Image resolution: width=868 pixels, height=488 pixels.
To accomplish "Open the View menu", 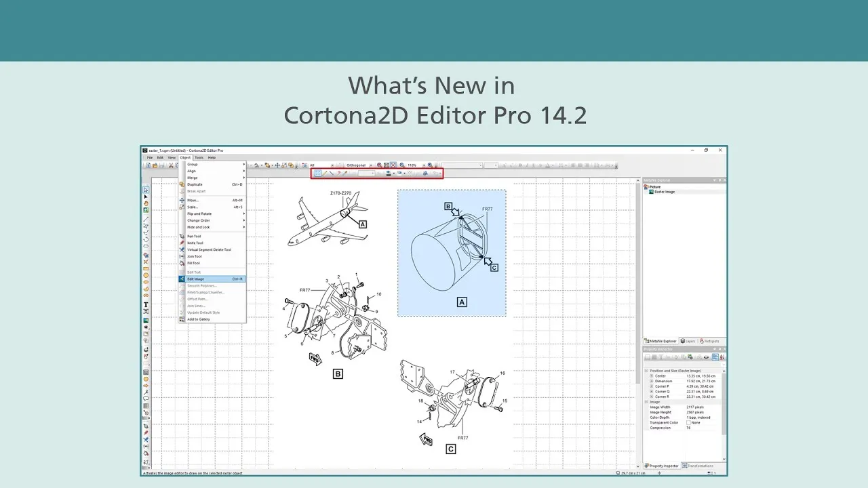I will [172, 157].
